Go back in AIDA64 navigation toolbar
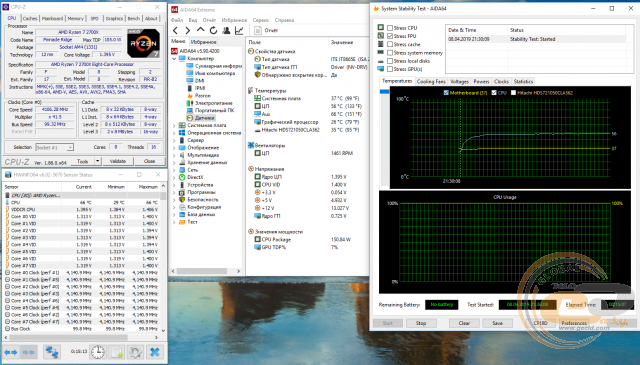 coord(175,31)
